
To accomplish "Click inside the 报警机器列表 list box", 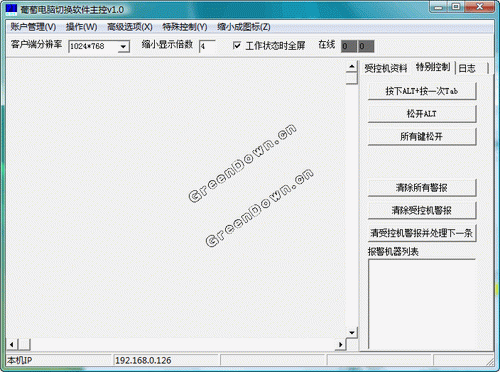I will [x=422, y=304].
